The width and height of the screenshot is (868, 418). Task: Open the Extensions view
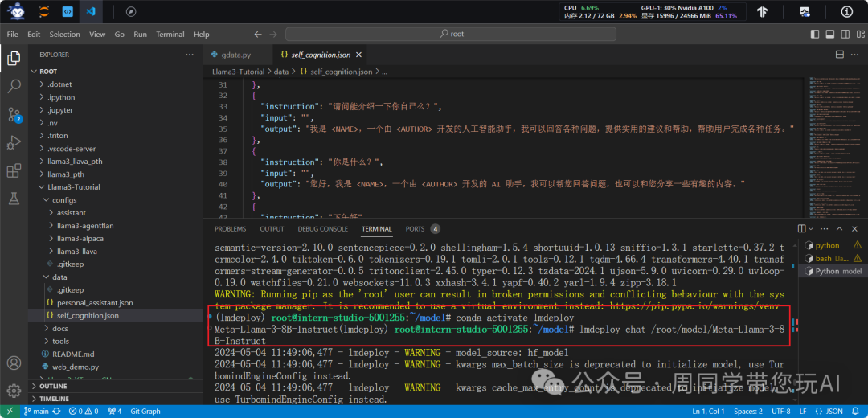14,170
